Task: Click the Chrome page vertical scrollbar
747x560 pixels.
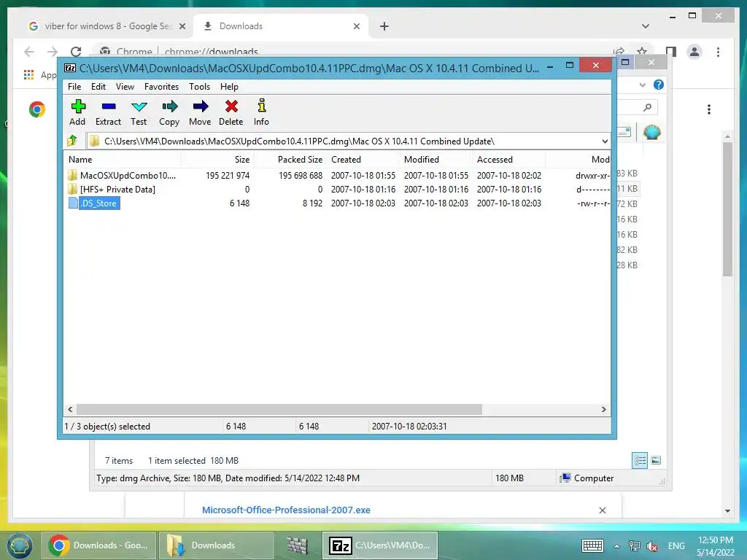Action: (x=727, y=209)
